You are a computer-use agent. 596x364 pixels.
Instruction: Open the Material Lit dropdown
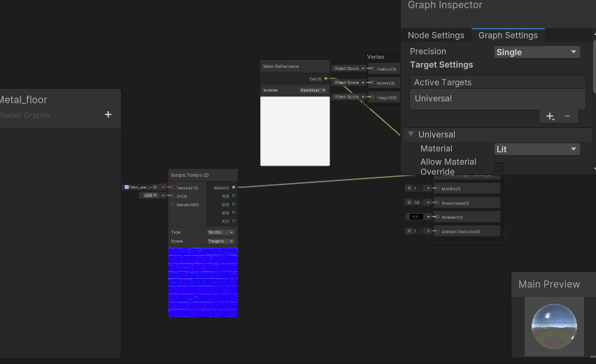(x=537, y=149)
